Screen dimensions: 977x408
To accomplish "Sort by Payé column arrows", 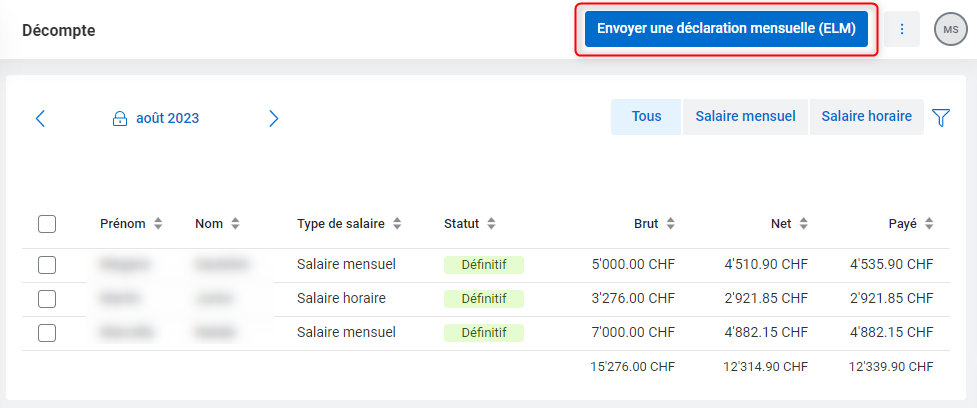I will tap(929, 224).
